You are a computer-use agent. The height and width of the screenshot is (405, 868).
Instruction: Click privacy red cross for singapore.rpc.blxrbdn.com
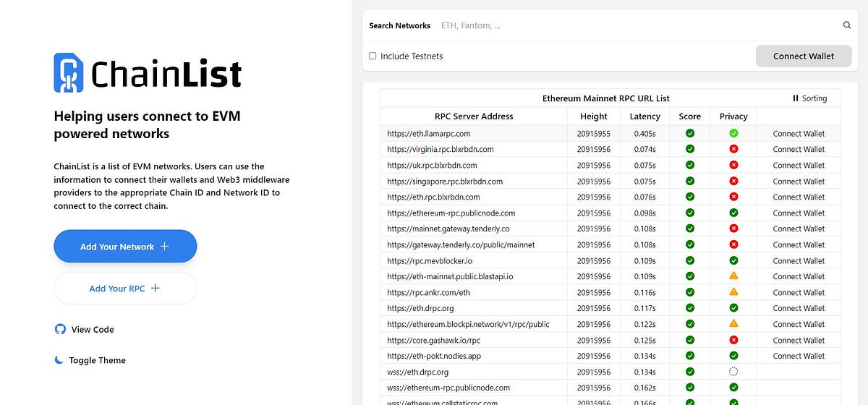pyautogui.click(x=733, y=181)
